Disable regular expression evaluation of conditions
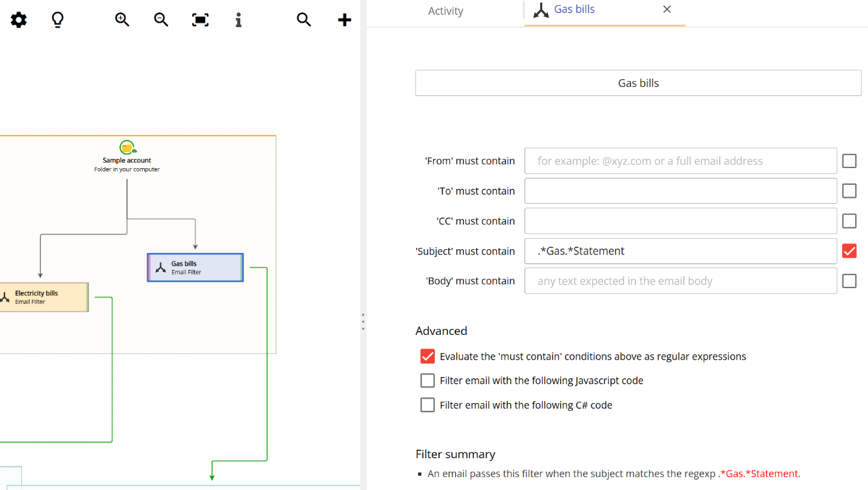This screenshot has width=868, height=490. click(x=427, y=356)
